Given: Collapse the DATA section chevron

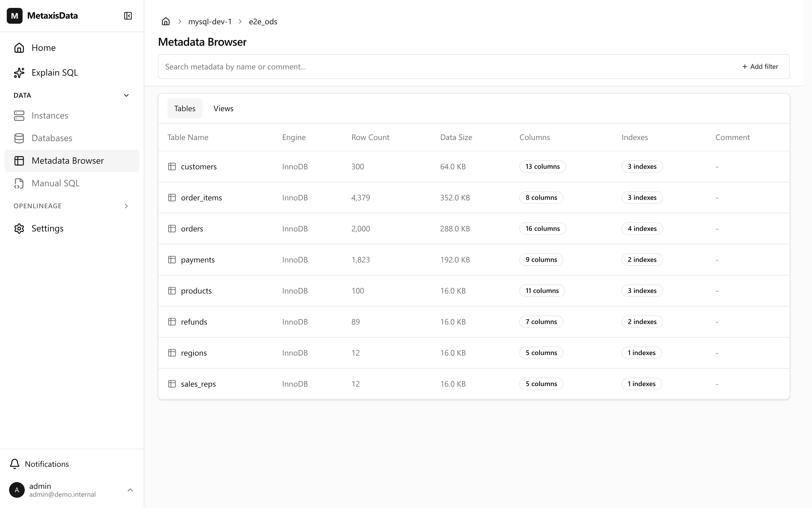Looking at the screenshot, I should coord(127,95).
